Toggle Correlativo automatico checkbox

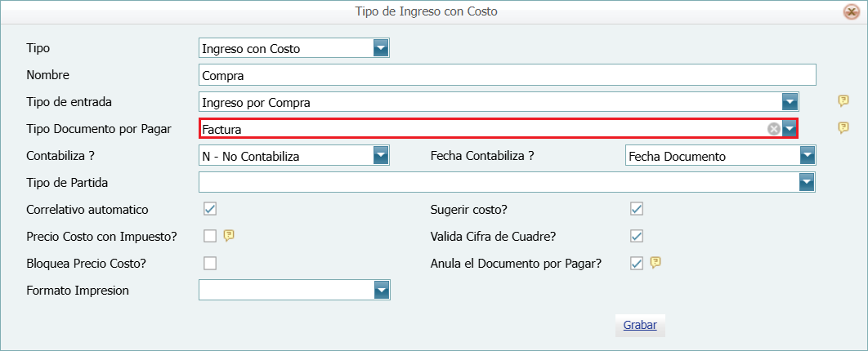[210, 209]
